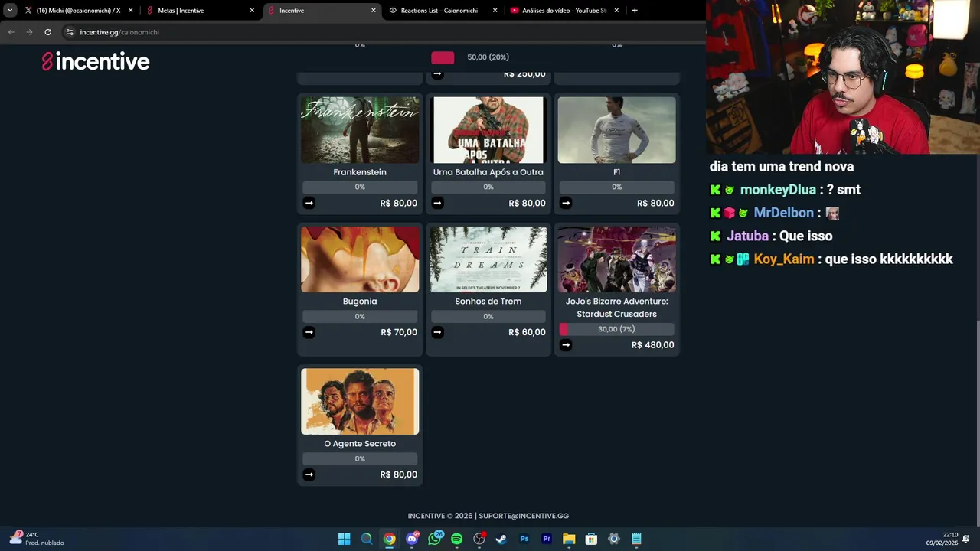Click Koy_Kaim username in chat

[x=784, y=259]
